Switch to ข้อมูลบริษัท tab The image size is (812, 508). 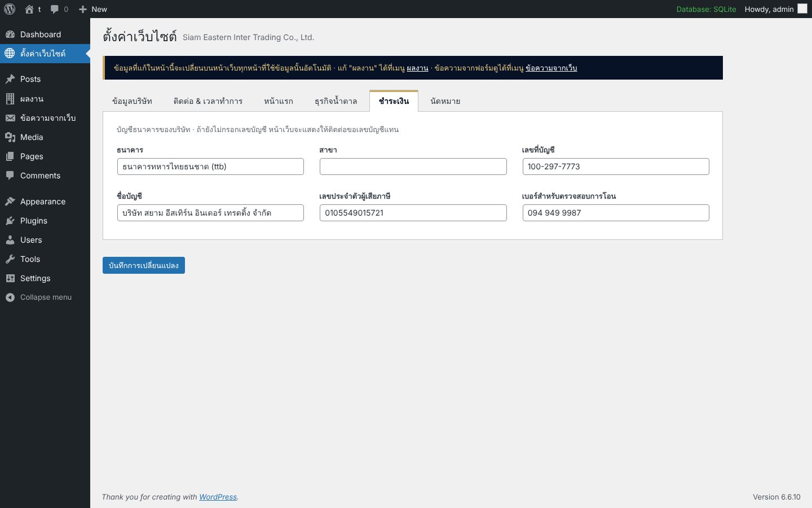pos(132,101)
